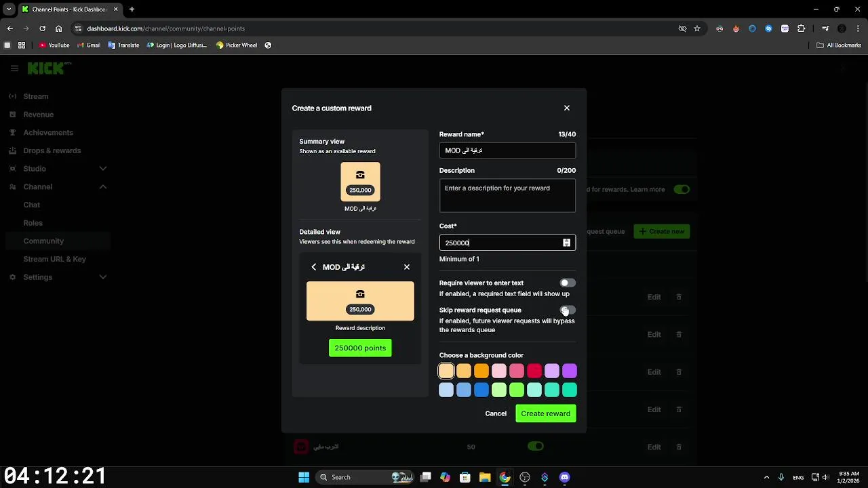
Task: Click the Cost field stepper arrows
Action: pos(566,243)
